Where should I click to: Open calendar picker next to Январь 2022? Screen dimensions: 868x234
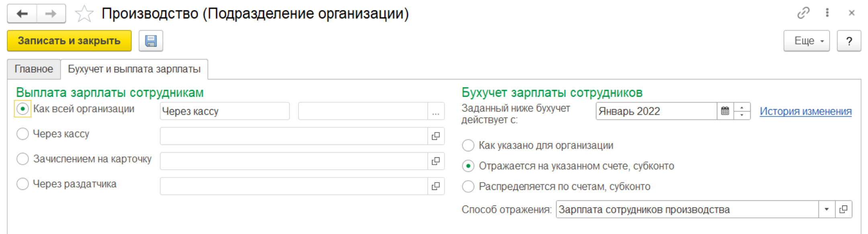click(725, 111)
